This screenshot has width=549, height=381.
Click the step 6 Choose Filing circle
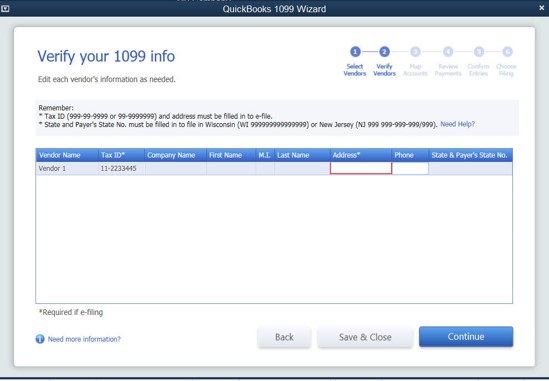[507, 52]
